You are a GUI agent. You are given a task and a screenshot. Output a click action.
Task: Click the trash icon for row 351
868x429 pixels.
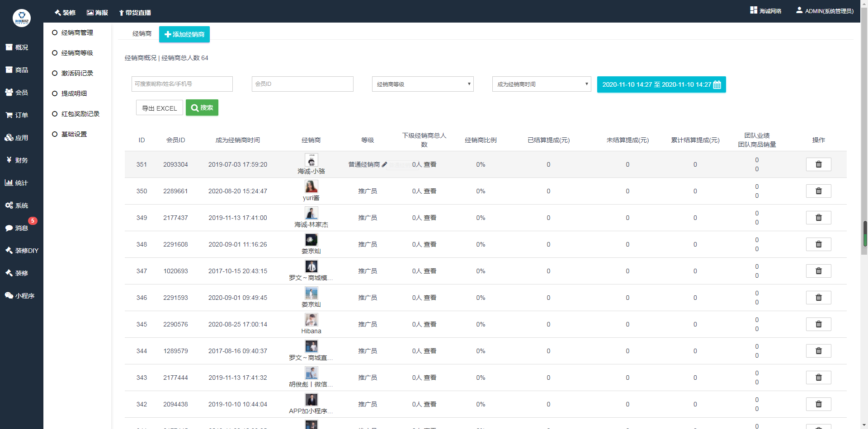(818, 164)
